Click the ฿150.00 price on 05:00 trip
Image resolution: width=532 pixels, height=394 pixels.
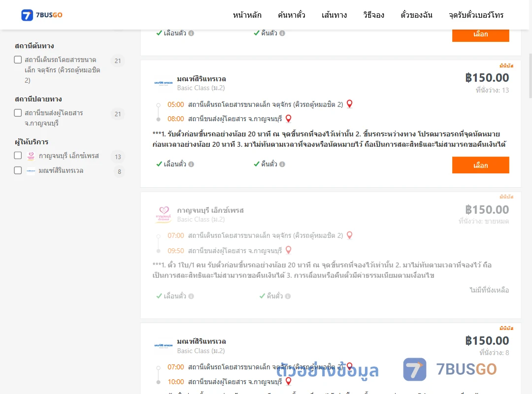pyautogui.click(x=487, y=78)
